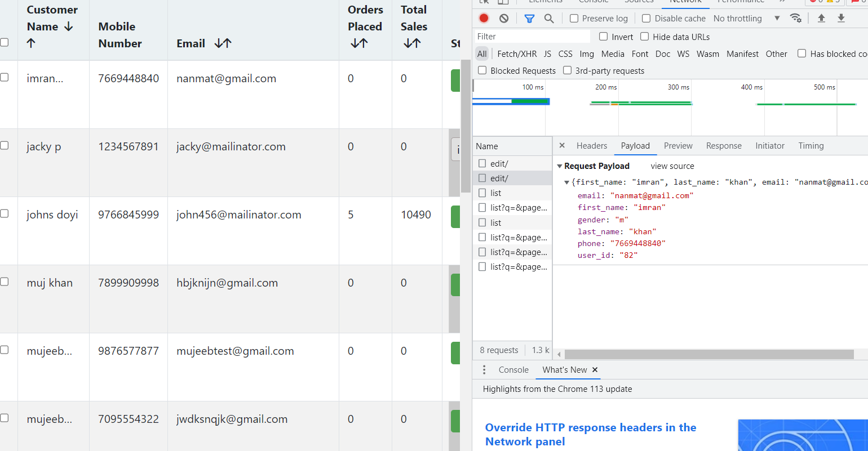Open the Timing tab
The image size is (868, 451).
(811, 146)
